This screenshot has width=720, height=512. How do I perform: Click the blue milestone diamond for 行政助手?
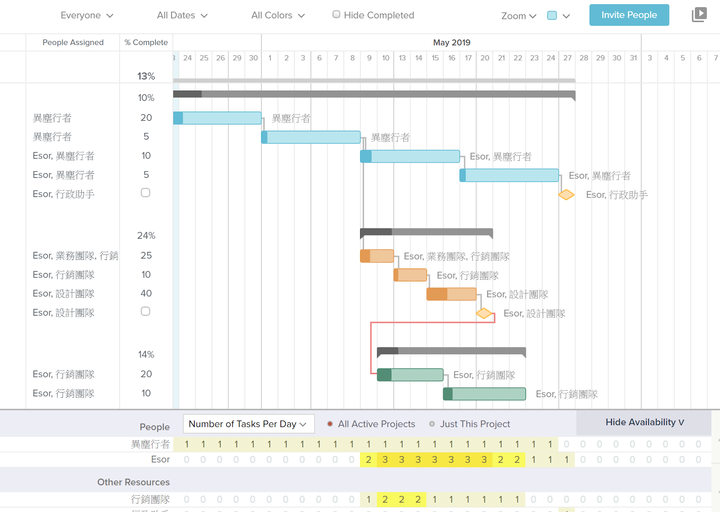(566, 195)
